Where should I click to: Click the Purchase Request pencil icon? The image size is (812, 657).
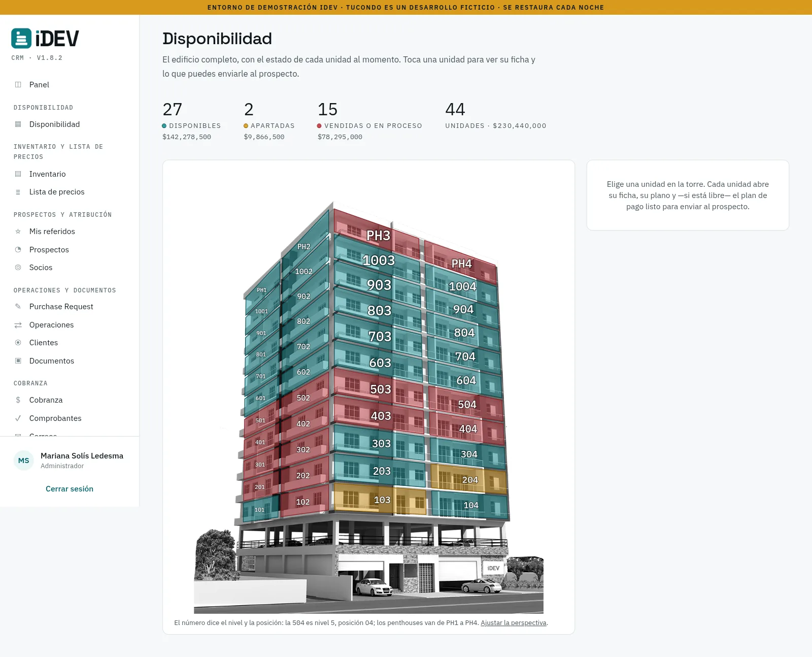pyautogui.click(x=18, y=307)
